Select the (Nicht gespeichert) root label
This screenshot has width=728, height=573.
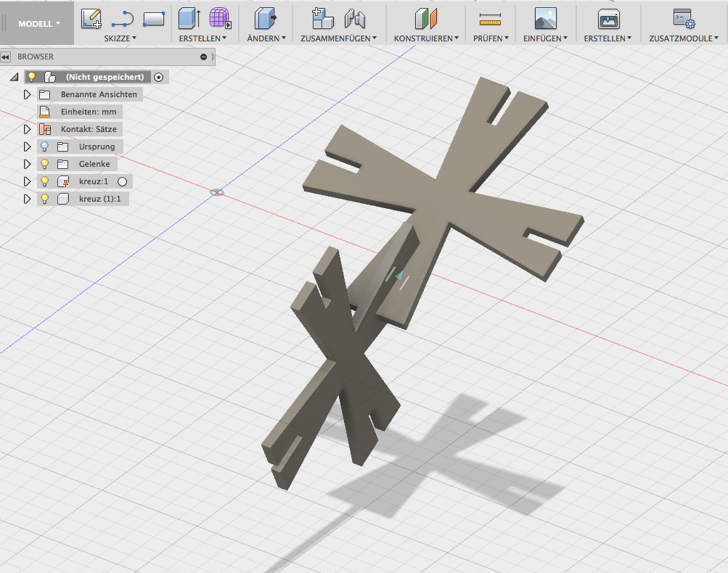click(105, 77)
